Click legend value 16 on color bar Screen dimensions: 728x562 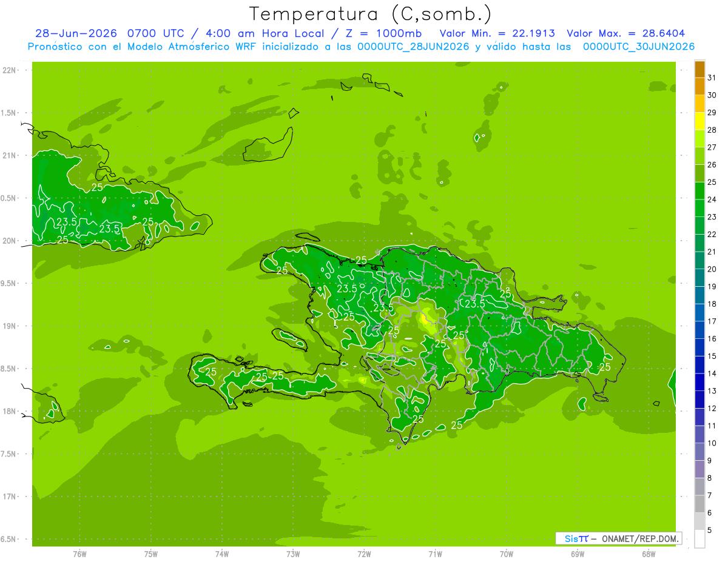pyautogui.click(x=712, y=339)
